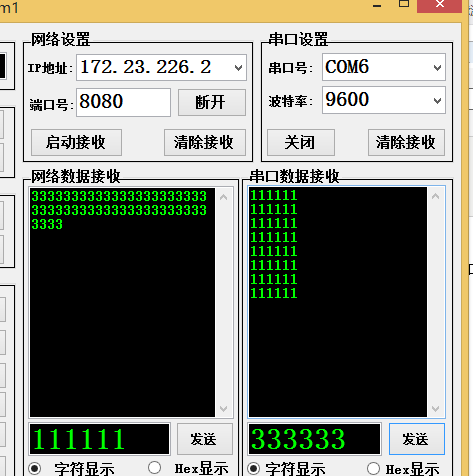Open the 9600 baud rate dropdown

pyautogui.click(x=437, y=100)
